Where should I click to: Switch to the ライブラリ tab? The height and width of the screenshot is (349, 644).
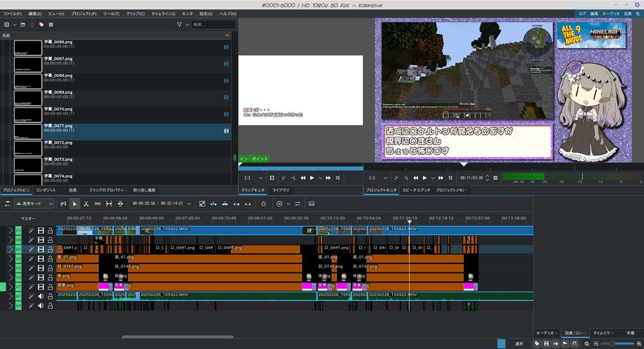[x=280, y=191]
